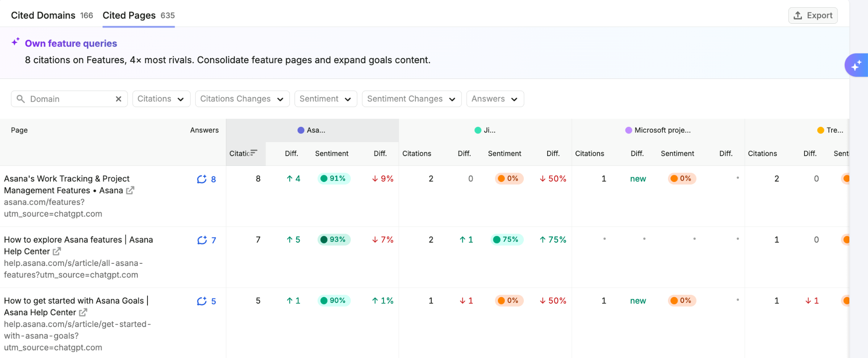This screenshot has height=358, width=868.
Task: Click the Domain search field
Action: (x=69, y=99)
